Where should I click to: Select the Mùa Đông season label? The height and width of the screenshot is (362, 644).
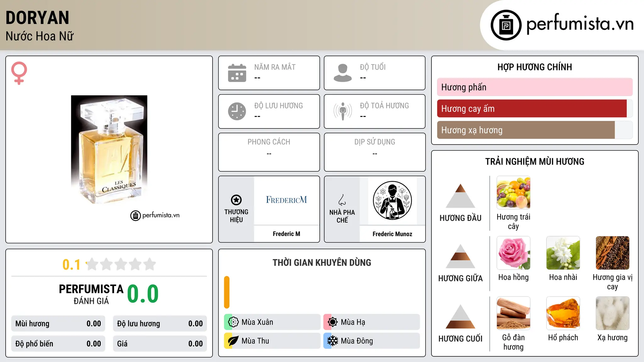click(x=357, y=341)
